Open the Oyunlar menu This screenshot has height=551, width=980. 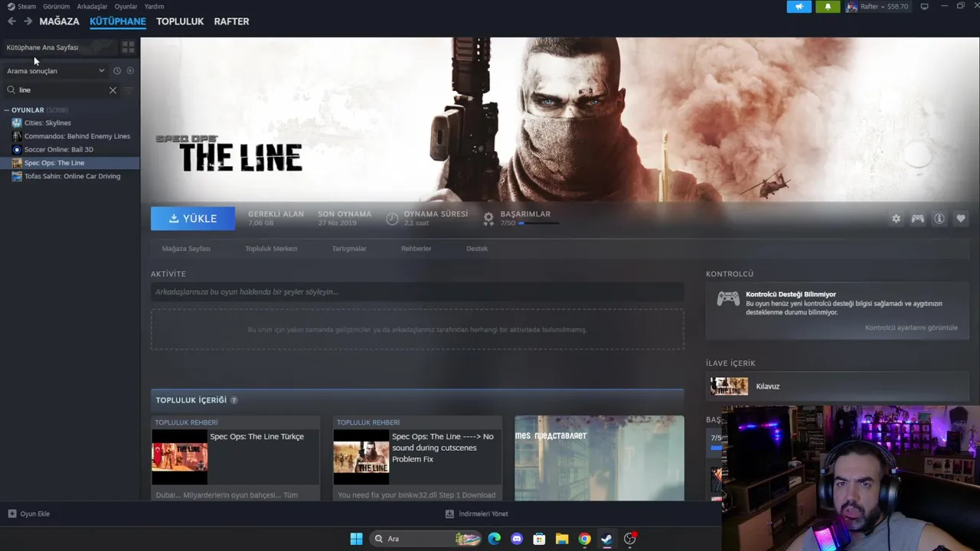[x=126, y=6]
